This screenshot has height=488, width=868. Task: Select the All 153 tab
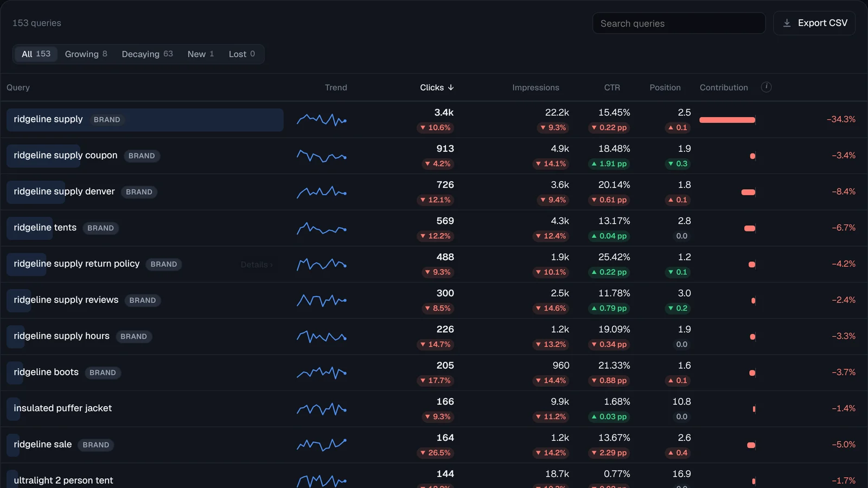coord(36,54)
